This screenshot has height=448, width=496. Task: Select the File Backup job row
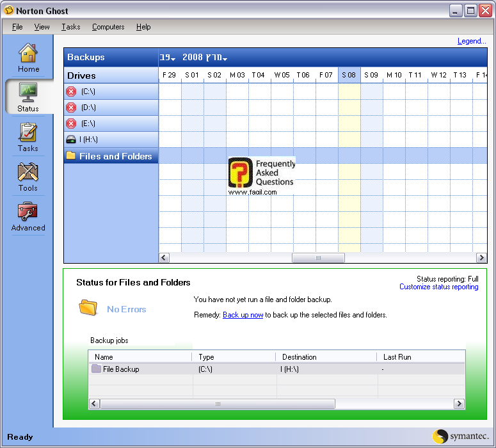point(121,369)
